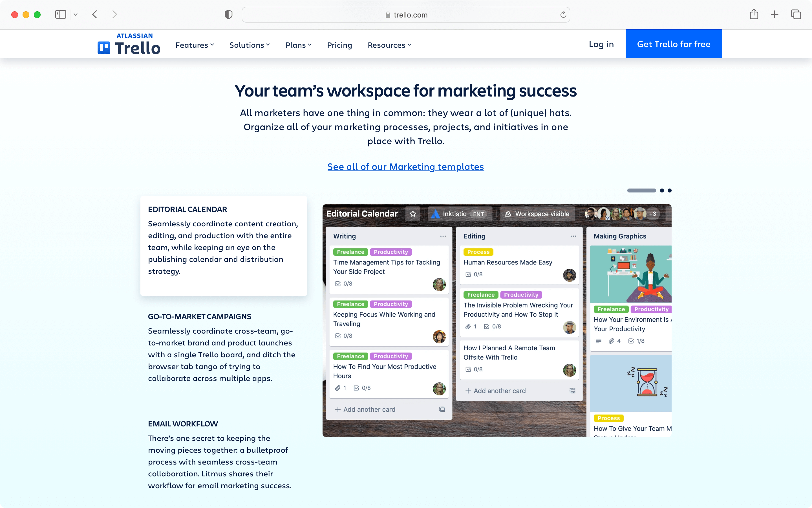The width and height of the screenshot is (812, 508).
Task: Open the Pricing page
Action: (x=339, y=45)
